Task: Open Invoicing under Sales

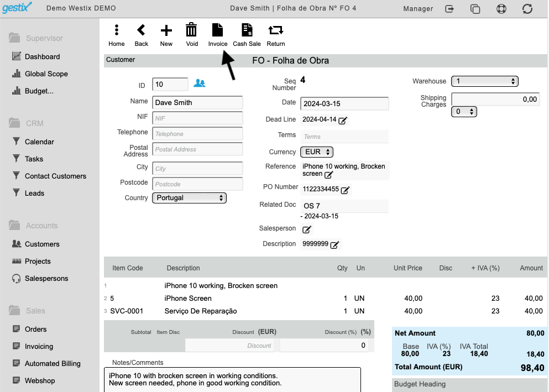Action: click(x=33, y=346)
